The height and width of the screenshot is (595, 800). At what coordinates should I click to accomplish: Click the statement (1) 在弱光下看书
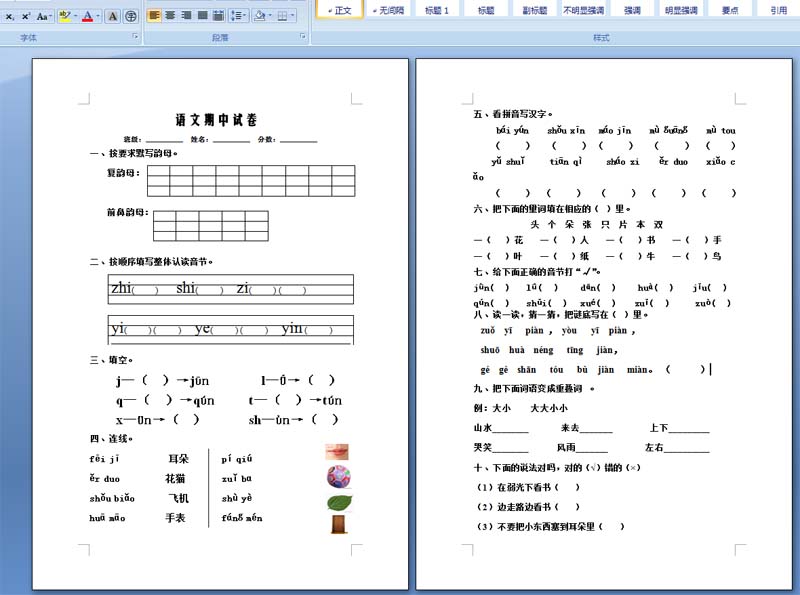[x=528, y=487]
